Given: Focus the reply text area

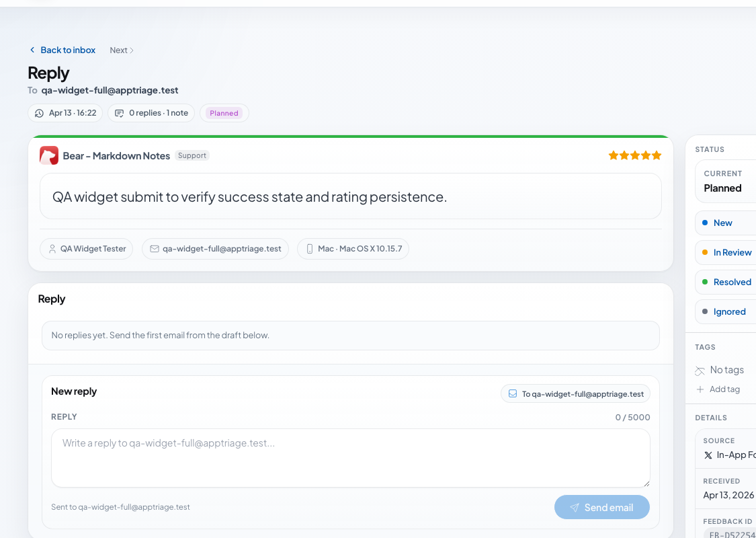Looking at the screenshot, I should 351,458.
